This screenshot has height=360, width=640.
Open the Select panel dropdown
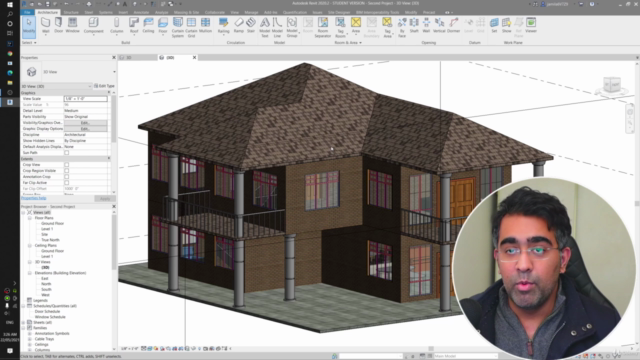29,42
